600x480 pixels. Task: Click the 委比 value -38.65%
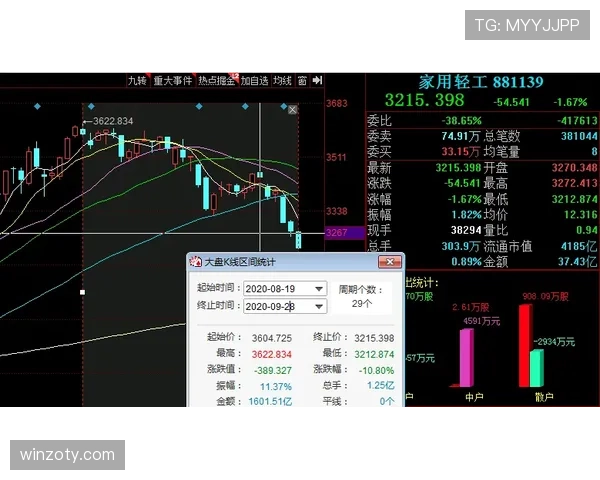pos(462,121)
